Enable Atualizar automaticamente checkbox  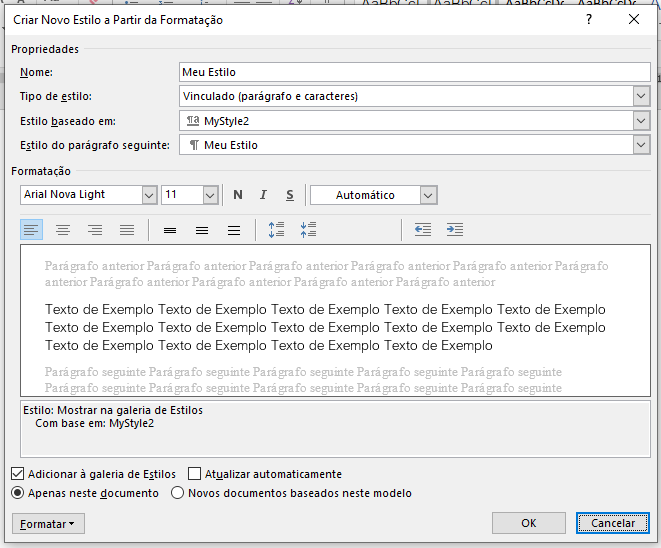(x=195, y=474)
